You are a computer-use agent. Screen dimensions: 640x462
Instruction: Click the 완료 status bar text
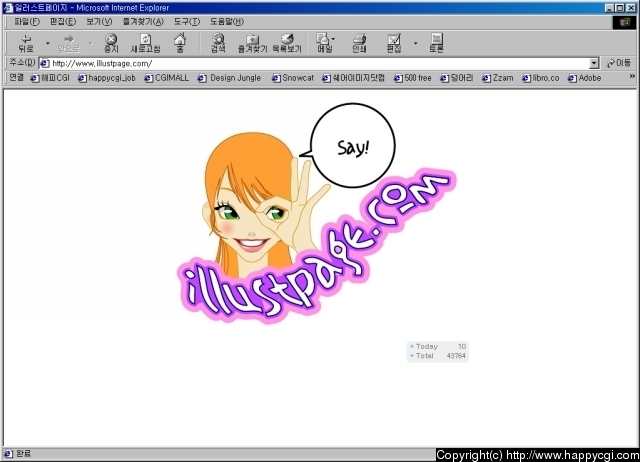24,453
